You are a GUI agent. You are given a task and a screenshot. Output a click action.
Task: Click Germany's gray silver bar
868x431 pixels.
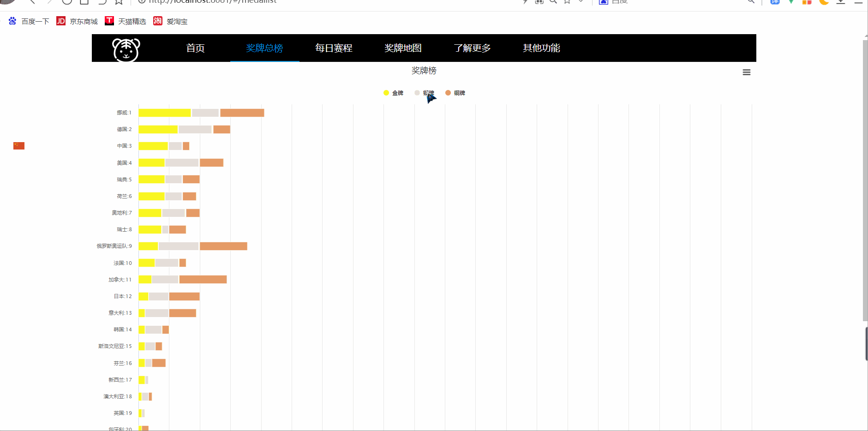[x=195, y=129]
